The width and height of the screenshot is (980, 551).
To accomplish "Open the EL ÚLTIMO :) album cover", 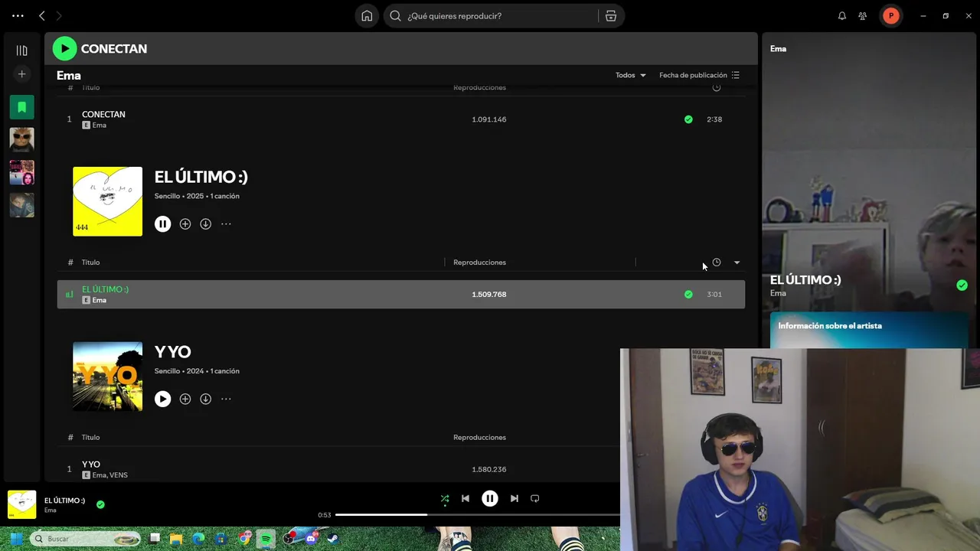I will 107,201.
